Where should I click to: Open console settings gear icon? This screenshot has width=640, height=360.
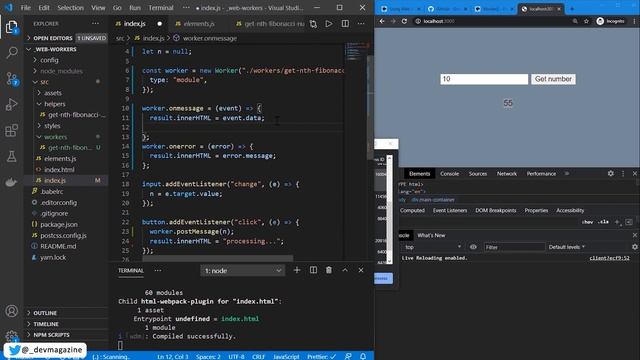pyautogui.click(x=635, y=247)
